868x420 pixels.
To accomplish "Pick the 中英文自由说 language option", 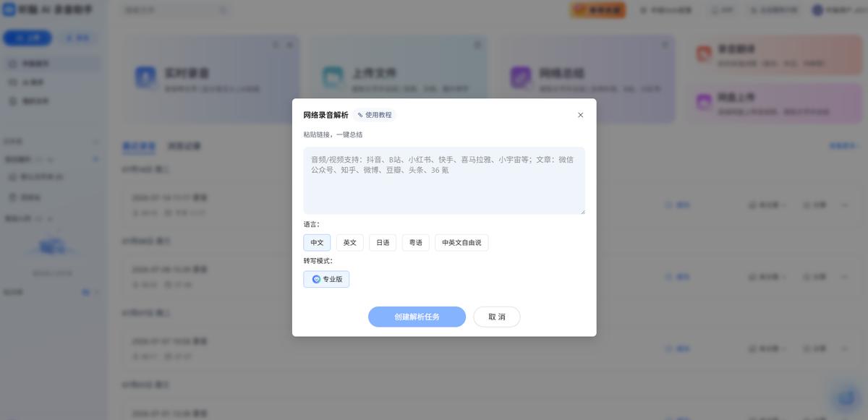I will click(x=461, y=243).
